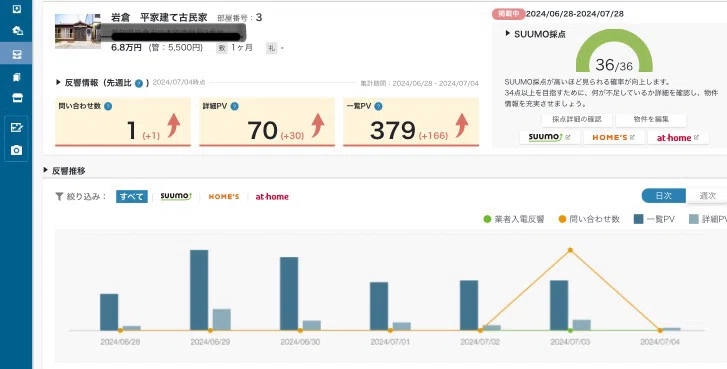Click the filter funnel icon

(59, 197)
